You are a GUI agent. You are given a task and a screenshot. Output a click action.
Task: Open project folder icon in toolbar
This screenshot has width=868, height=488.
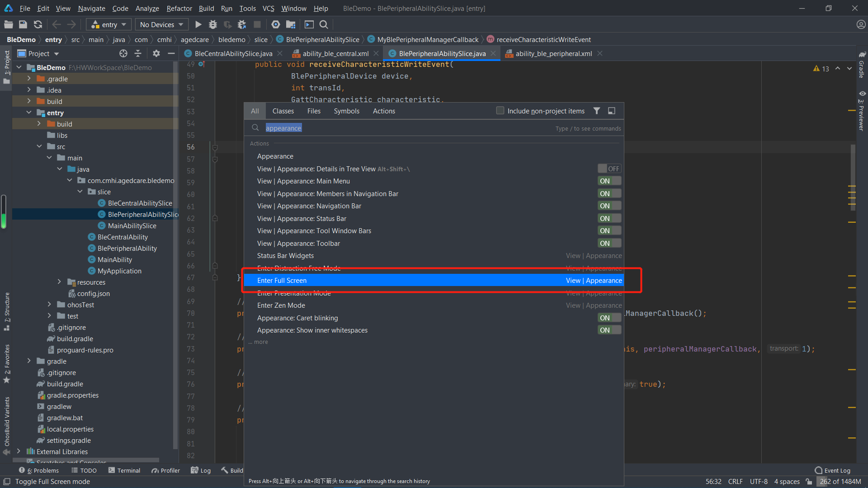point(9,24)
